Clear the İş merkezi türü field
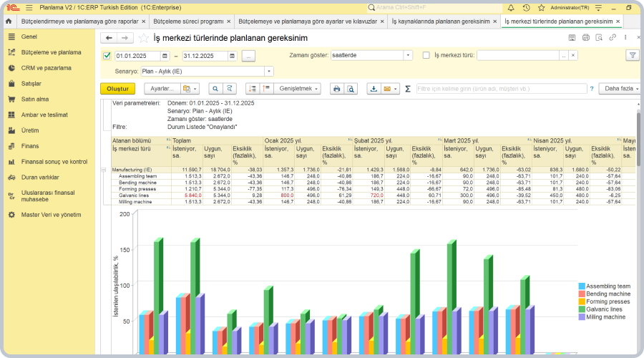 (573, 55)
